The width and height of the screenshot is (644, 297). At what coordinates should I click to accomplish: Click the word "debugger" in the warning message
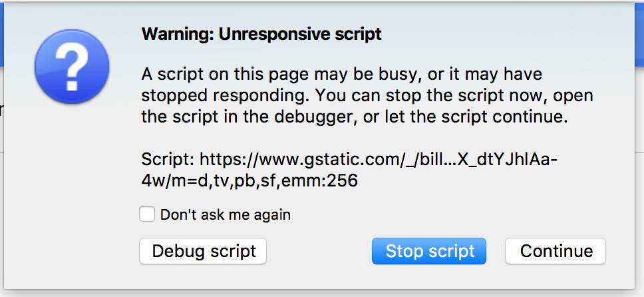313,117
